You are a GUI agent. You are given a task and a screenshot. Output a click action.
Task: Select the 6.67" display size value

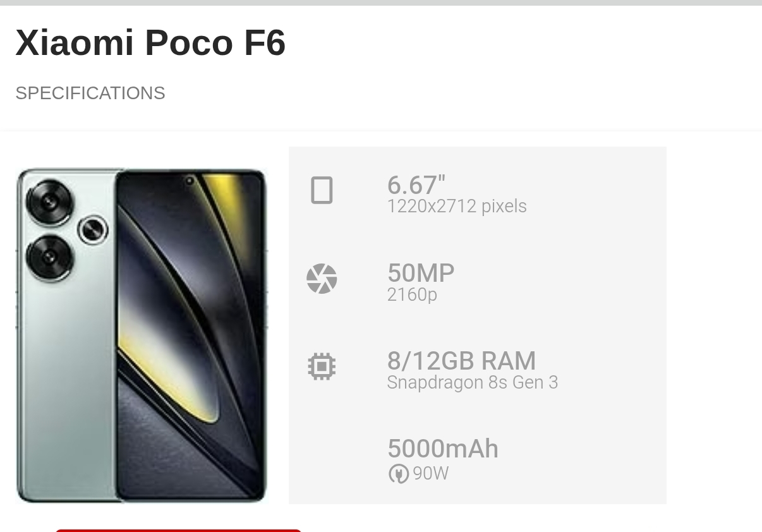pyautogui.click(x=416, y=185)
